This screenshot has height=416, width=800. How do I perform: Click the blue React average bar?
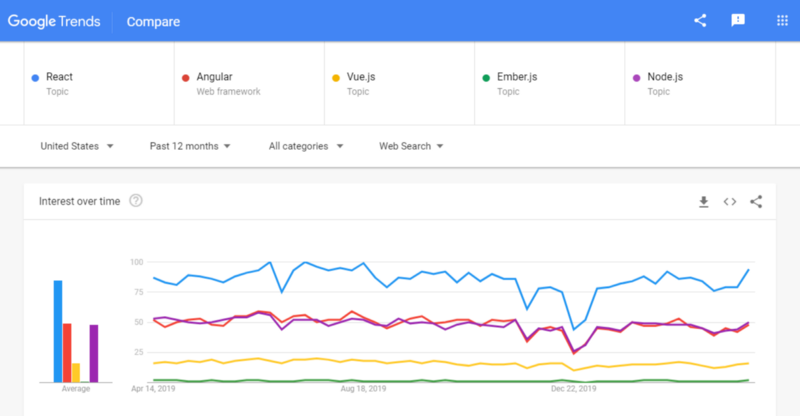(58, 331)
